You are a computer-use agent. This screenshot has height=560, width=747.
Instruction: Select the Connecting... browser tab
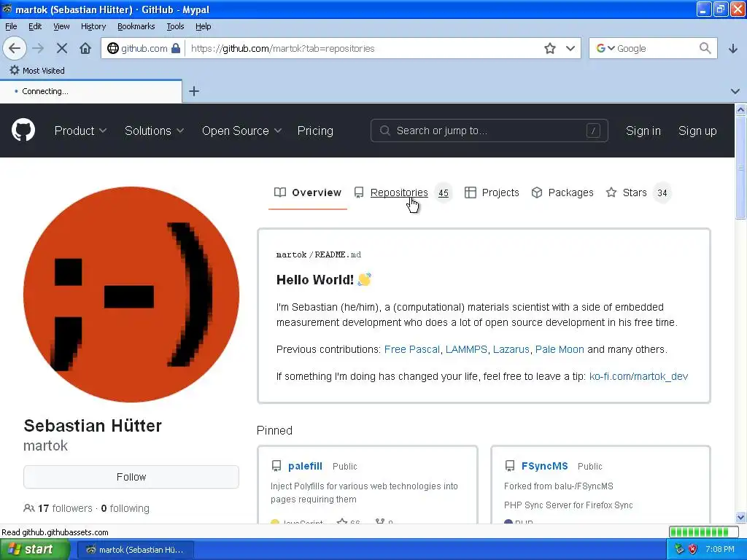[x=90, y=91]
